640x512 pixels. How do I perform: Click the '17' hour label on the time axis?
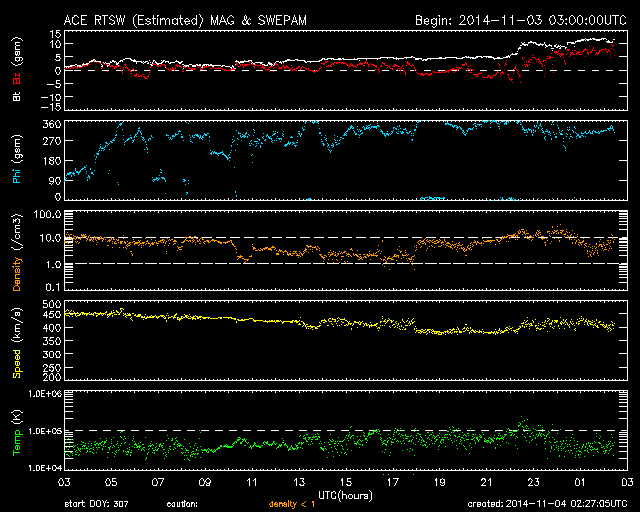393,482
